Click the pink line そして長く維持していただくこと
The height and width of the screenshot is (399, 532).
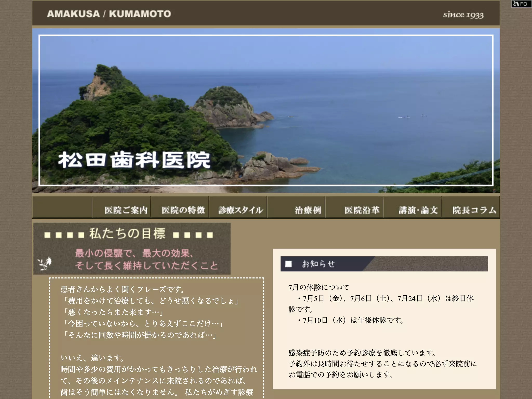click(x=146, y=266)
